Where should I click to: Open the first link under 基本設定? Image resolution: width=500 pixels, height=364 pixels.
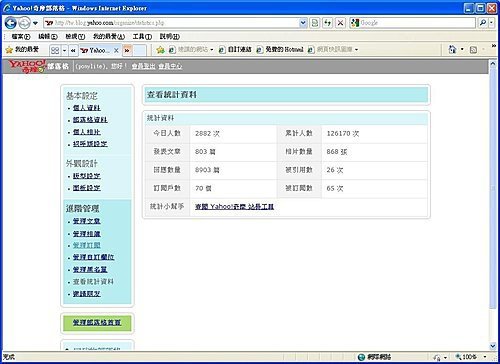click(87, 108)
